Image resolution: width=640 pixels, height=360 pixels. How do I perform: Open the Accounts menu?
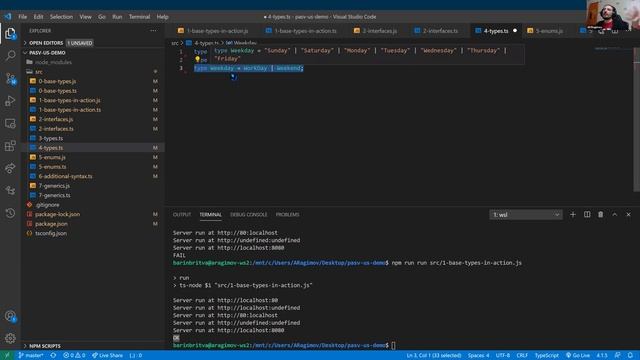(x=10, y=316)
